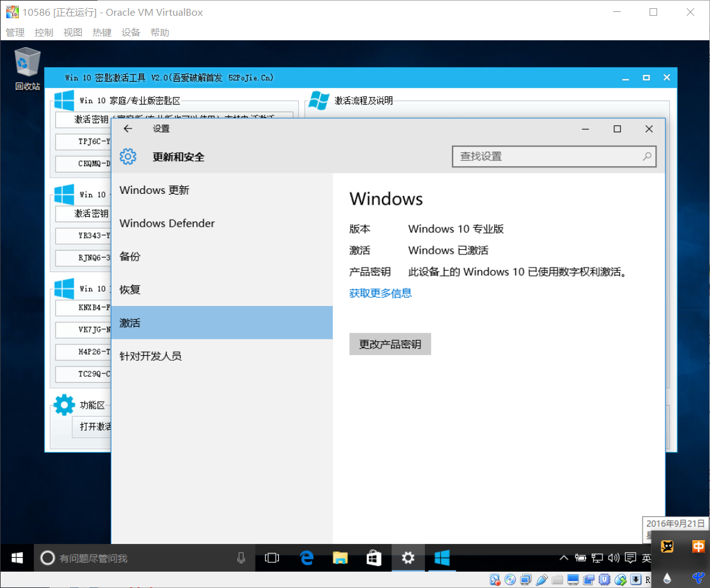Click the keyboard host key down-arrow indicator
The height and width of the screenshot is (588, 710).
pos(636,579)
